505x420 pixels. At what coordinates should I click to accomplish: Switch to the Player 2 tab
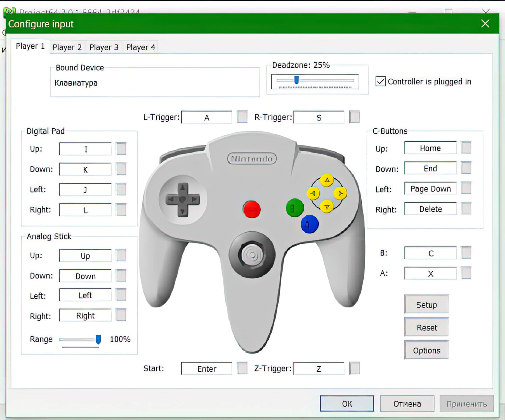tap(67, 47)
